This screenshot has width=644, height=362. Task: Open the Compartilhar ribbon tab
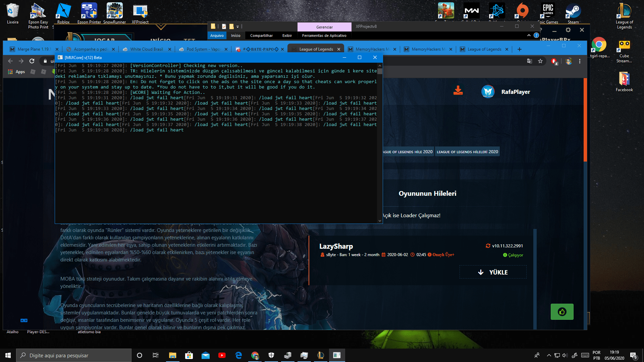pyautogui.click(x=261, y=36)
